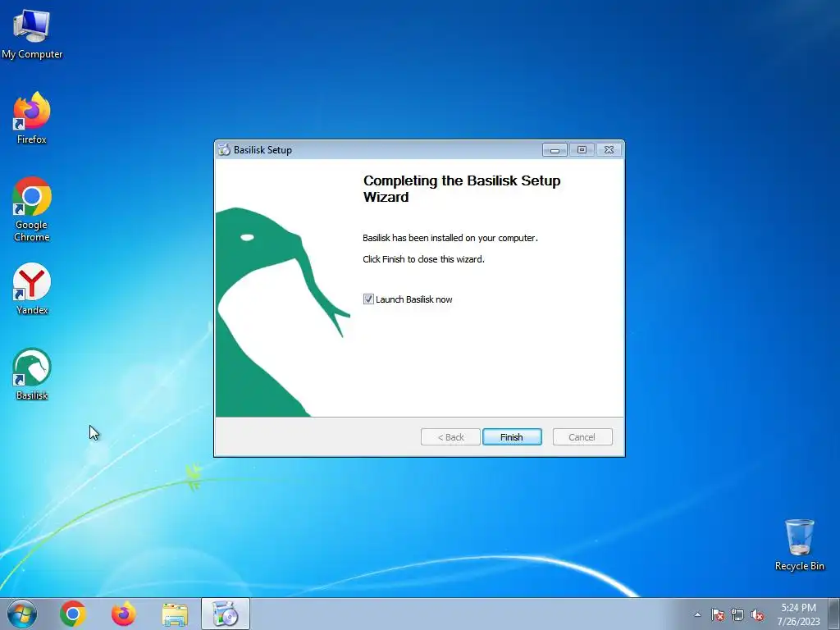Click Finish to close the wizard
Viewport: 840px width, 630px height.
click(x=512, y=437)
